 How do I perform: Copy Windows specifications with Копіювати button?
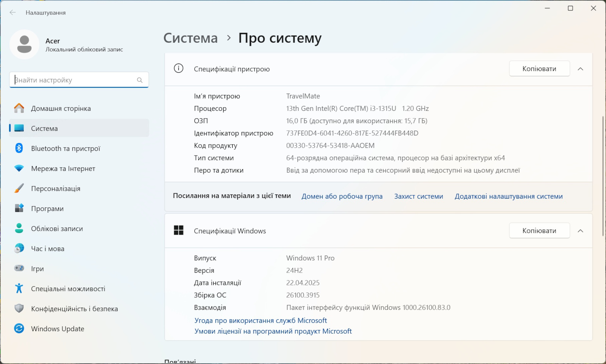[539, 230]
